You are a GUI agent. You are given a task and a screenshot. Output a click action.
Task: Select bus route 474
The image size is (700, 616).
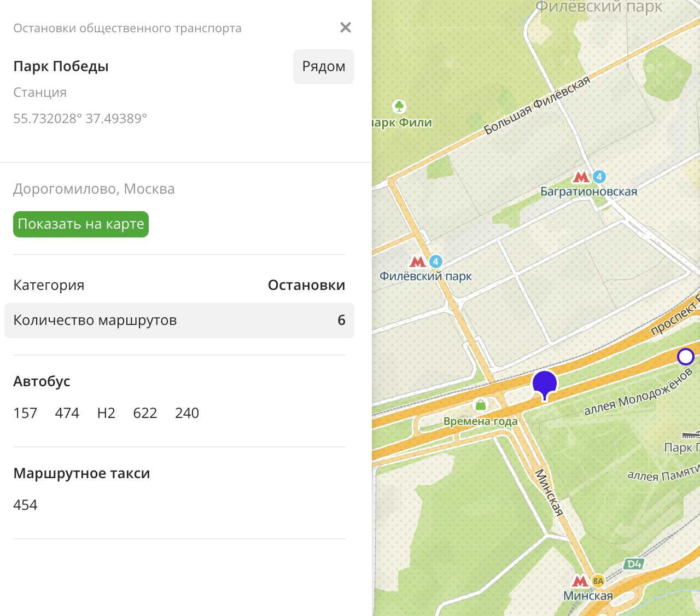pos(67,413)
